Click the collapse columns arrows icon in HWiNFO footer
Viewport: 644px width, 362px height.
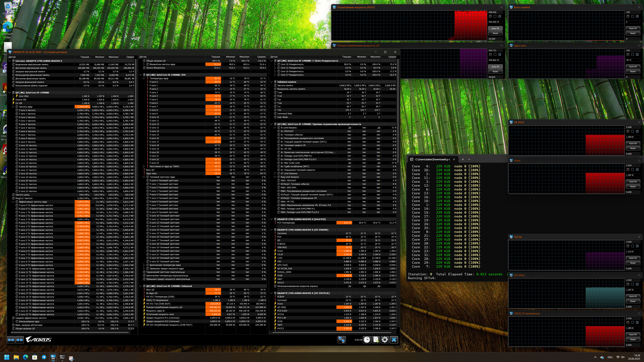20,340
